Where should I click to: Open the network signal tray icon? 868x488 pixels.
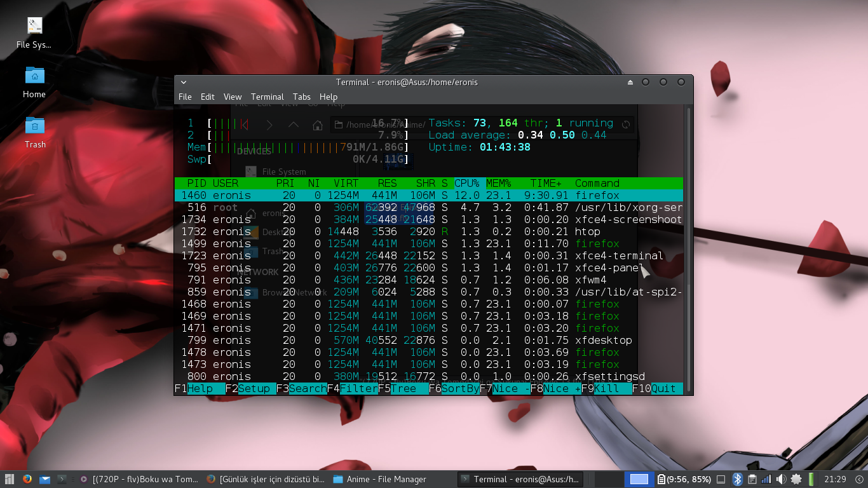tap(766, 479)
